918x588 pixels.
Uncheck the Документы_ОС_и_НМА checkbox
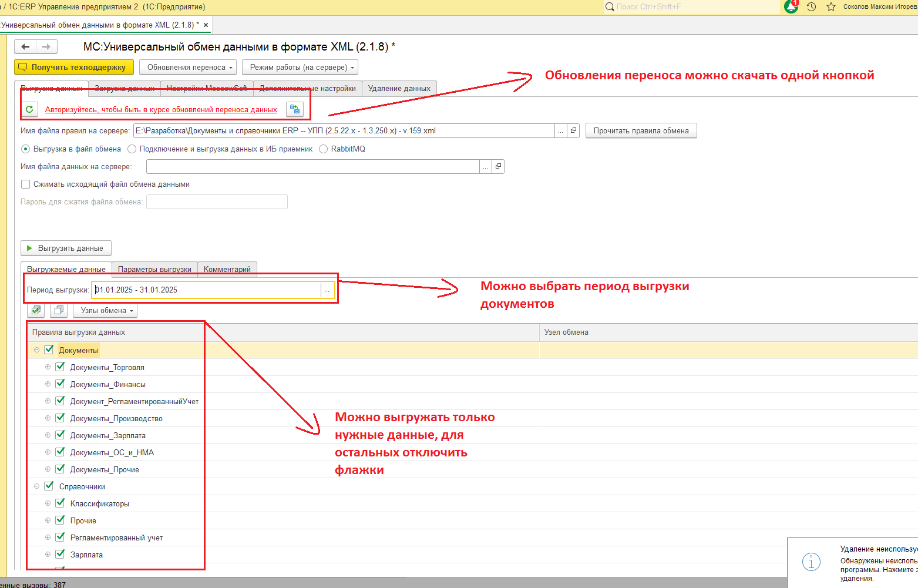pos(60,452)
